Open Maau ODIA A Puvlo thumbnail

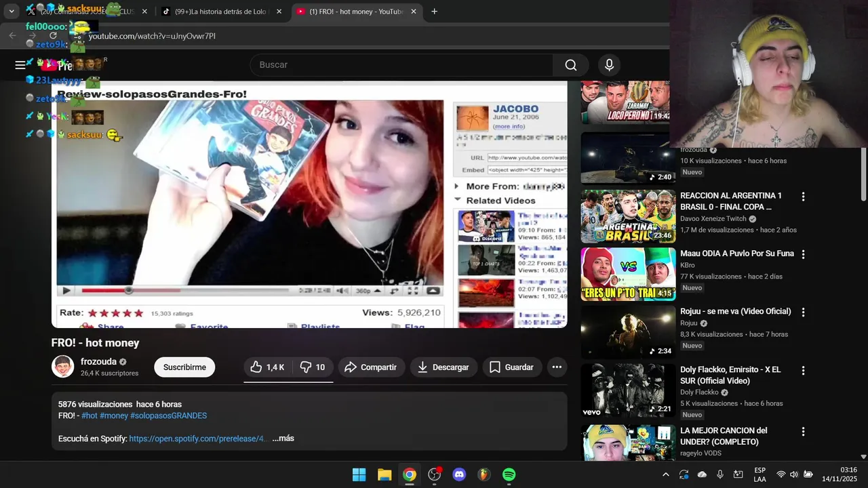pyautogui.click(x=628, y=274)
